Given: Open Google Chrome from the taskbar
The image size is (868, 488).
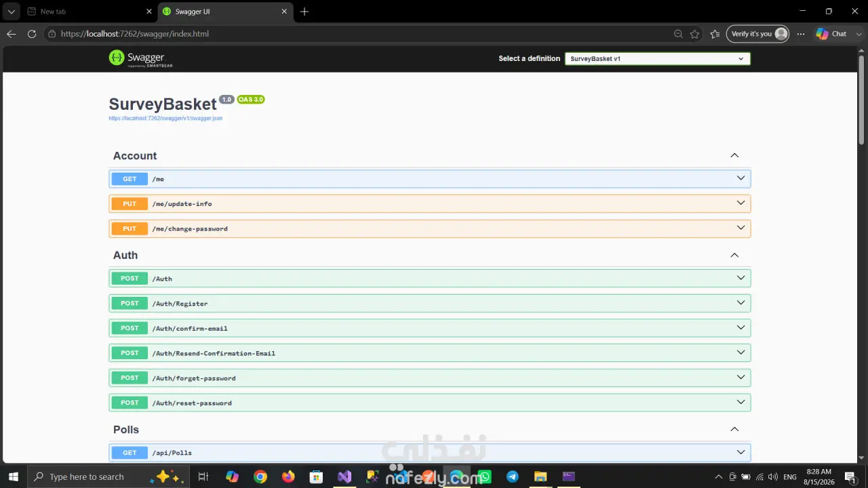Looking at the screenshot, I should (x=260, y=476).
